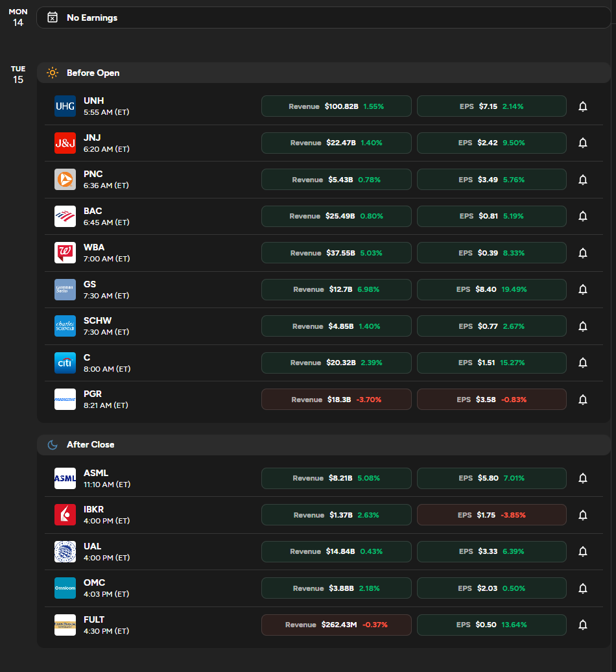
Task: Toggle alert bell for UNH earnings
Action: tap(582, 106)
